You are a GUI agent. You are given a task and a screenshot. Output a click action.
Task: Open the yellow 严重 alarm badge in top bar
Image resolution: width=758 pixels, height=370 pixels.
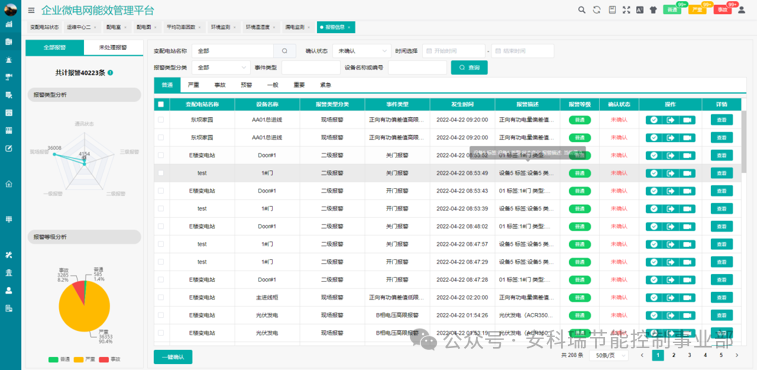(697, 10)
